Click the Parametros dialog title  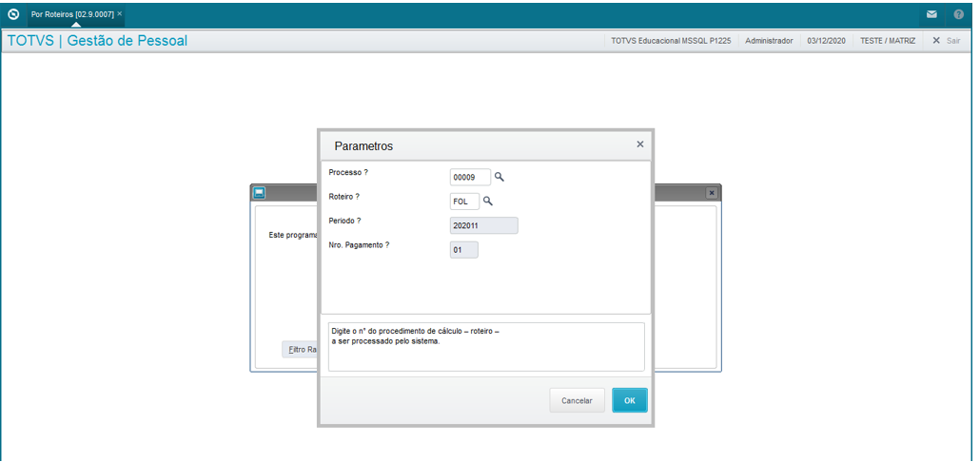[363, 146]
